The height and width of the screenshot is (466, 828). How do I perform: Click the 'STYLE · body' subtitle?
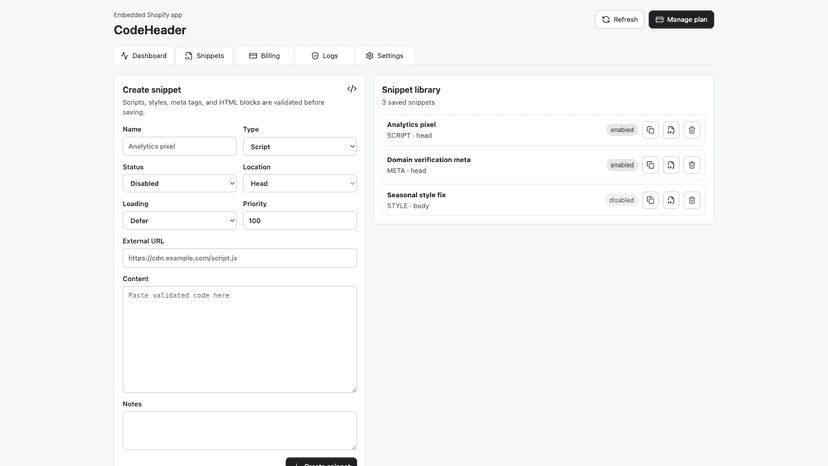(408, 206)
